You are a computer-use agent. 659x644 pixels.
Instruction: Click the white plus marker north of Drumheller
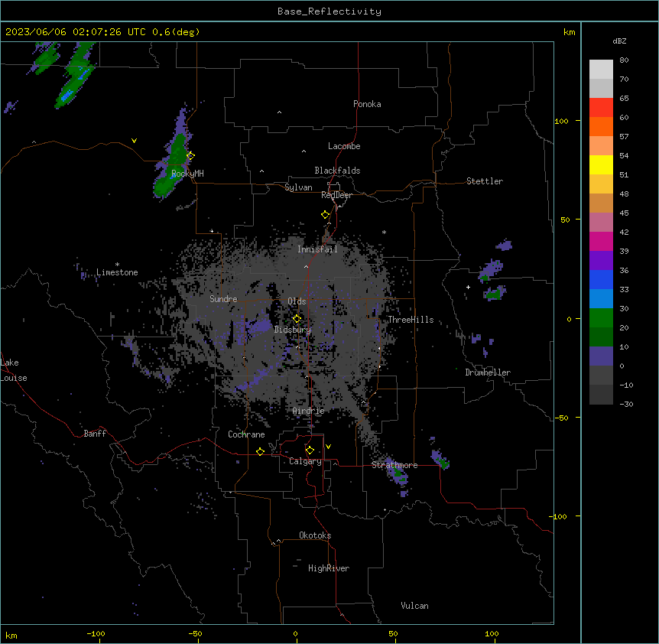[468, 287]
